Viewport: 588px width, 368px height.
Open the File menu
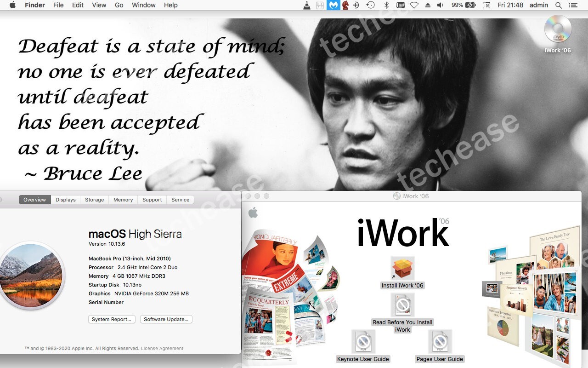tap(58, 5)
